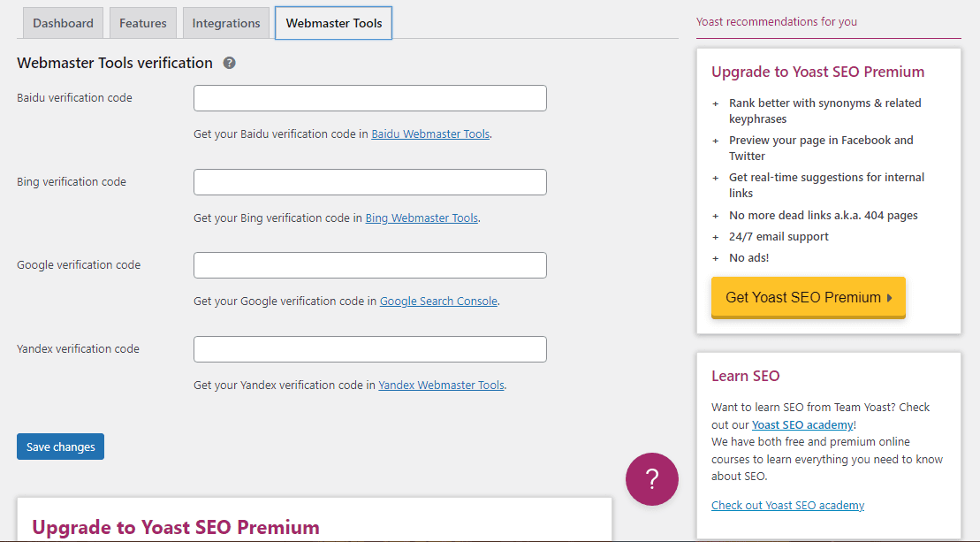Image resolution: width=980 pixels, height=542 pixels.
Task: Open Webmaster Tools verification help icon
Action: coord(230,63)
